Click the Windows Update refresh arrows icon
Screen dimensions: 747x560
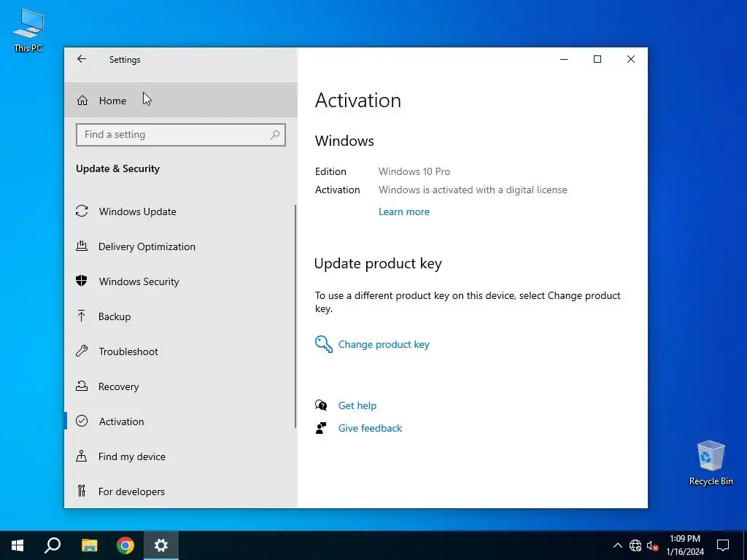82,211
